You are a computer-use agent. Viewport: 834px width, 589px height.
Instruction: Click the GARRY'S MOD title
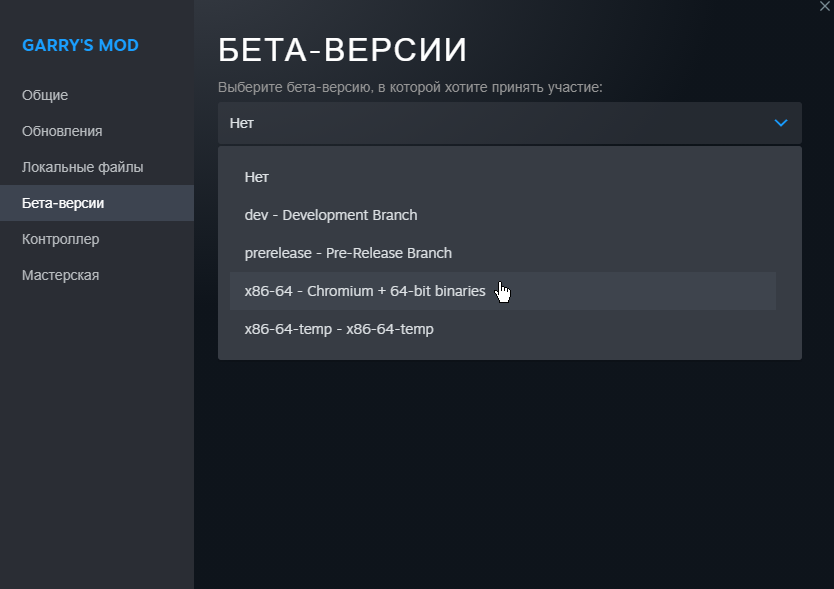point(80,45)
